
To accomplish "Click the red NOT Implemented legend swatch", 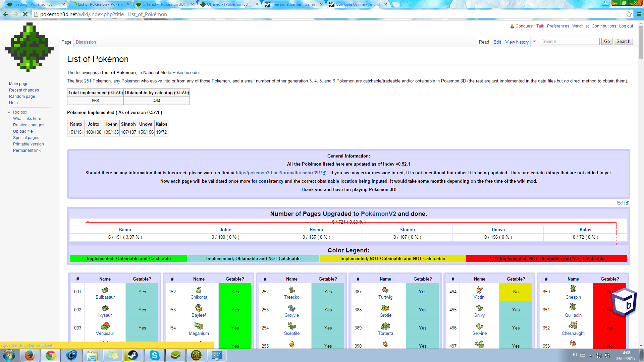I will (x=547, y=259).
